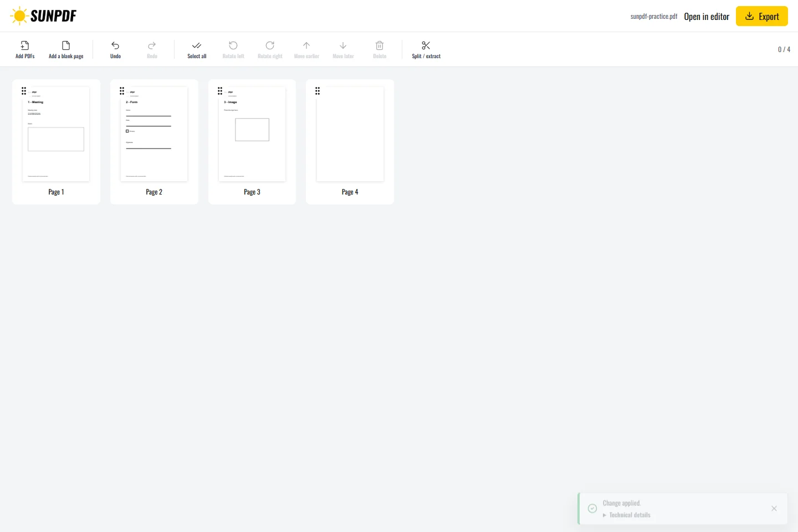Select the Page 3 image thumbnail
Image resolution: width=798 pixels, height=532 pixels.
252,134
